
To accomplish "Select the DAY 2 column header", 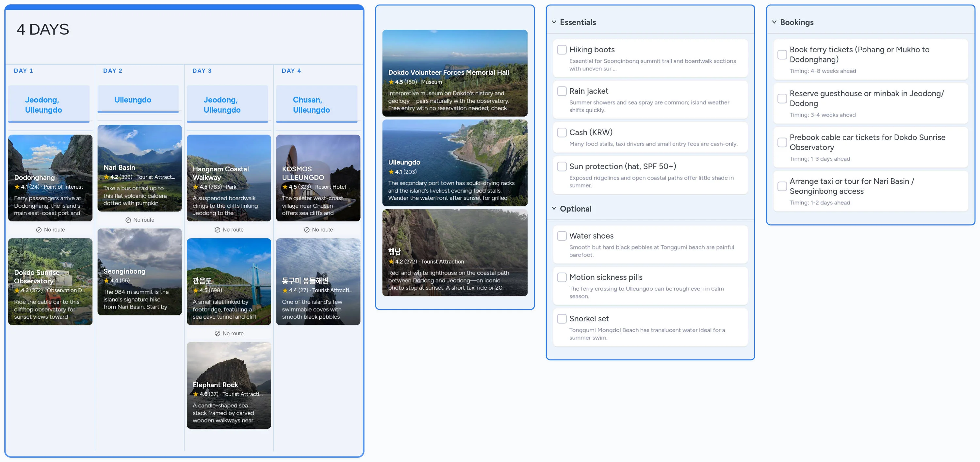I will click(x=113, y=71).
